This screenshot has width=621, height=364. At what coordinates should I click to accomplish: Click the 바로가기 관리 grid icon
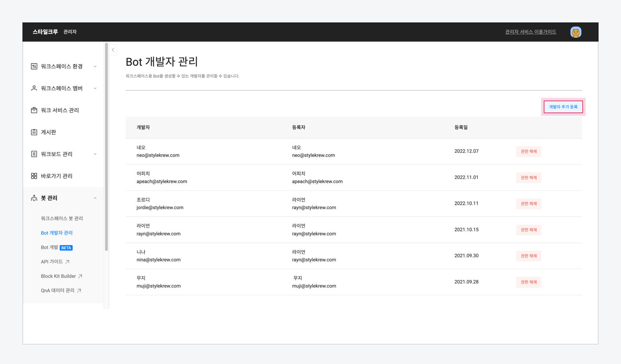pyautogui.click(x=34, y=176)
